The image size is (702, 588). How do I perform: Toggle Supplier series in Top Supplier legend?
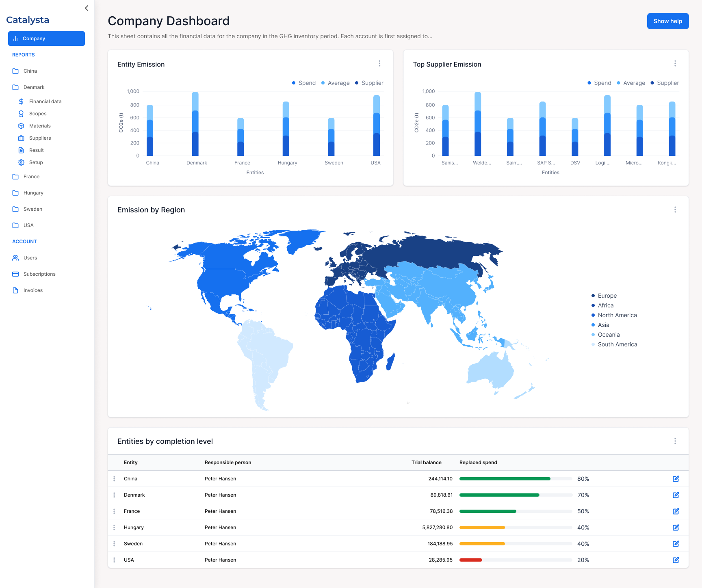pos(665,83)
